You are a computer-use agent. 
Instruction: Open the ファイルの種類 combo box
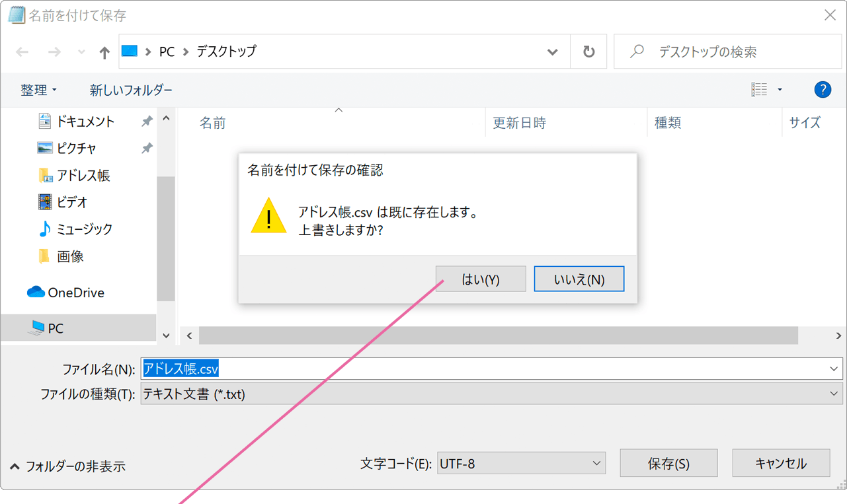[492, 394]
